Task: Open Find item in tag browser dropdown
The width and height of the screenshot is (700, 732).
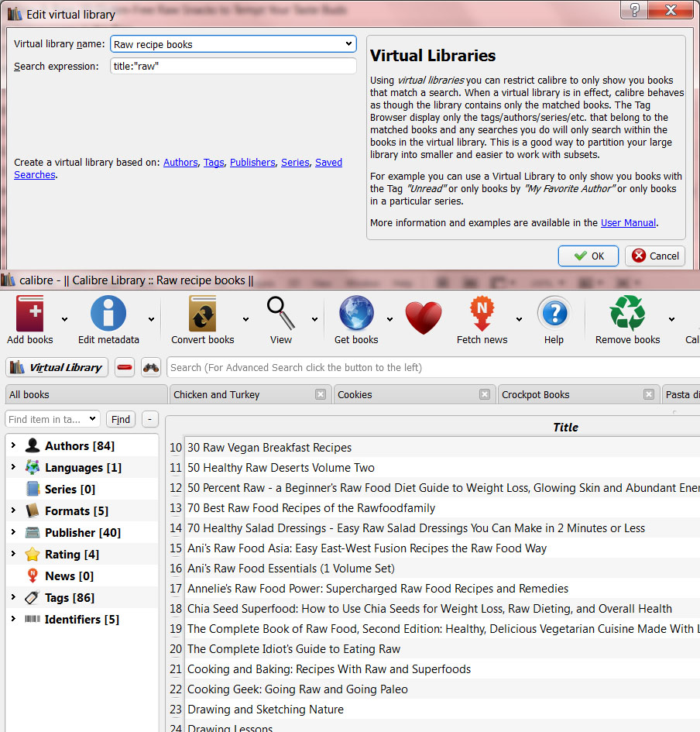Action: 92,419
